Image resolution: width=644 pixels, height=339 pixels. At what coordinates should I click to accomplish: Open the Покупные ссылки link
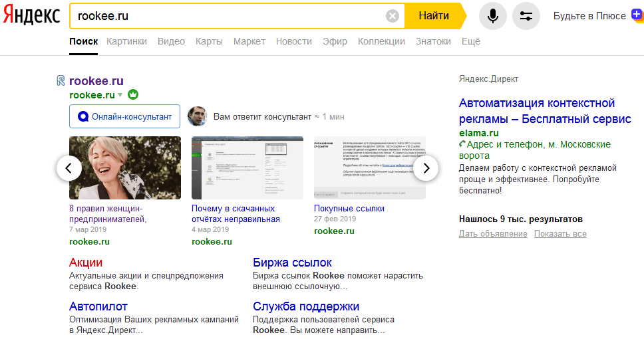pos(349,209)
